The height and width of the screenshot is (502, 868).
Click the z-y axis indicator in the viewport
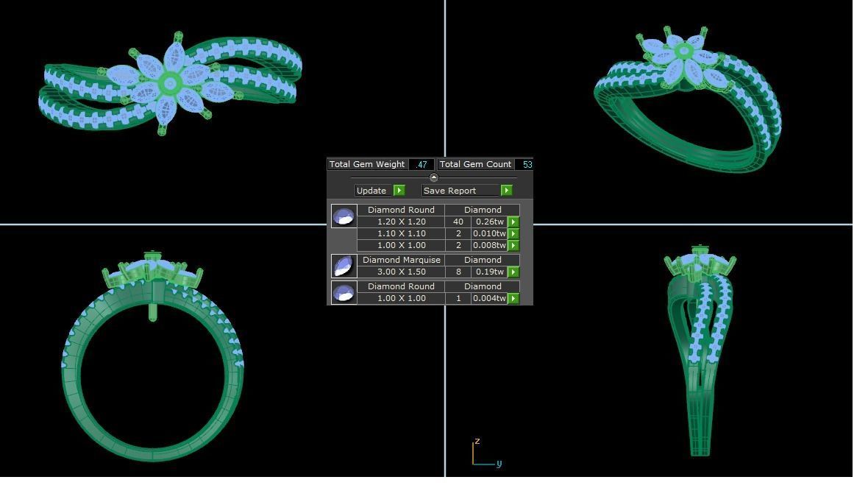pyautogui.click(x=486, y=453)
